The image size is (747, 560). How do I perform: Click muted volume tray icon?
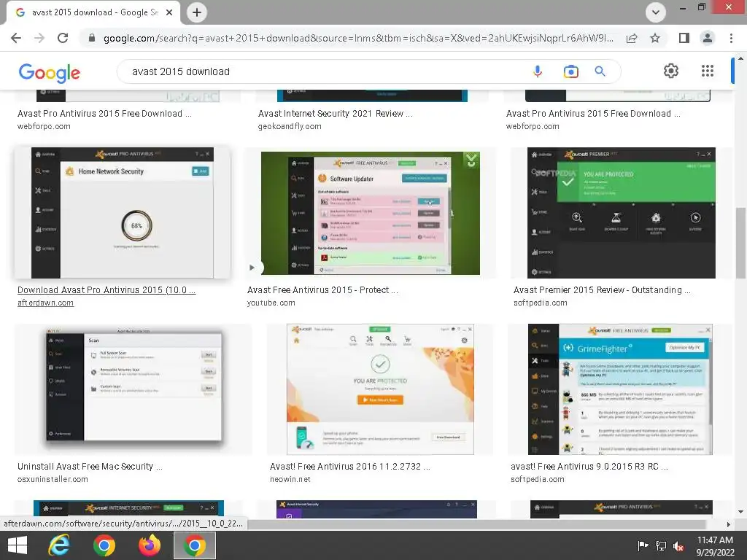click(678, 545)
